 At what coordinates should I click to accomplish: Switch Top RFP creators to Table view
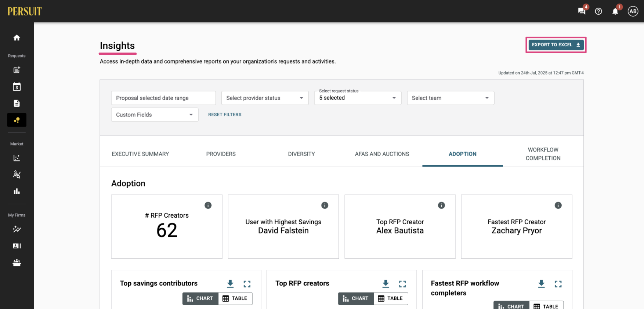pos(391,298)
